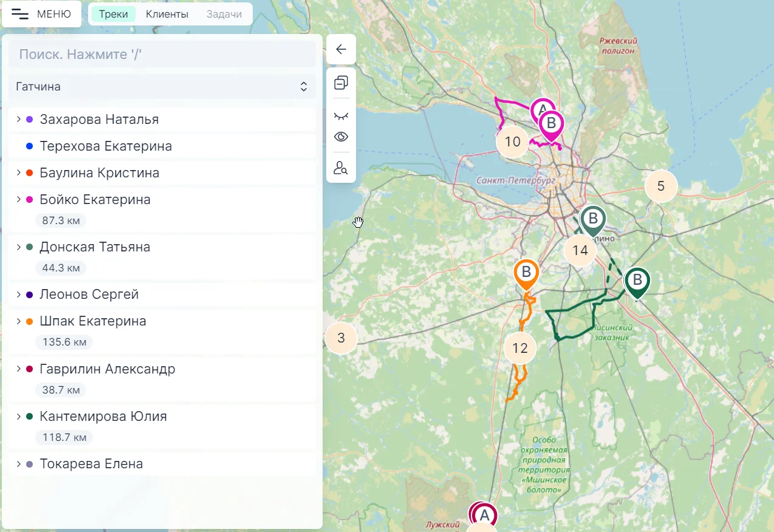Click the stacked squares collapse-all icon
Image resolution: width=774 pixels, height=532 pixels.
[341, 83]
